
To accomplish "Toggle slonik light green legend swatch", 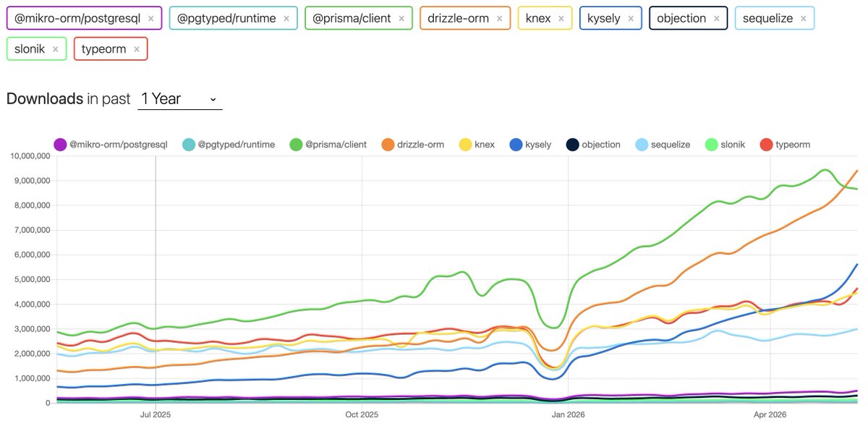I will (711, 145).
